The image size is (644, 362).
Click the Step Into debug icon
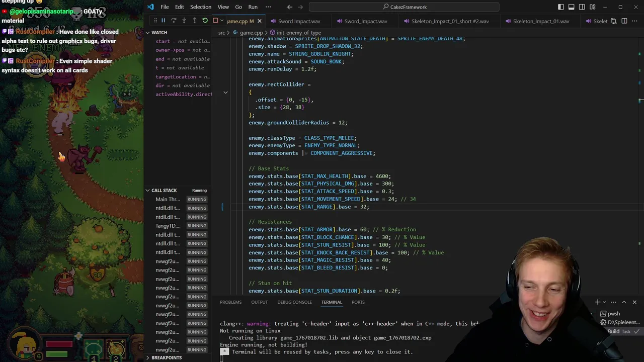(184, 21)
